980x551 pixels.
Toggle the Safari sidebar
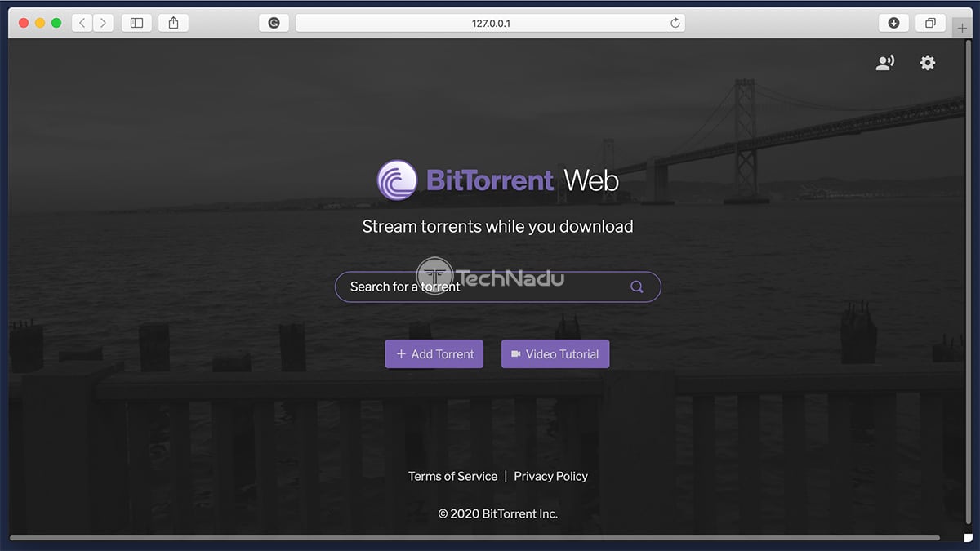tap(137, 23)
